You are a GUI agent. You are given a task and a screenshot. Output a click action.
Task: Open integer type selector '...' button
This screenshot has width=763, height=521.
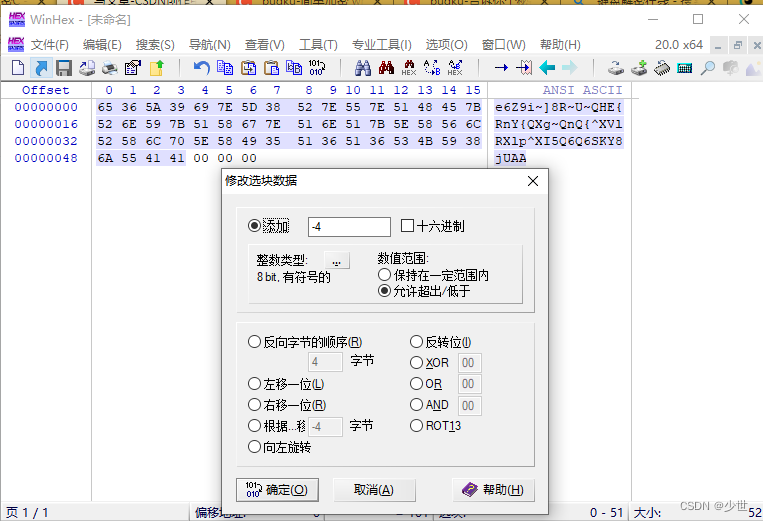[337, 260]
